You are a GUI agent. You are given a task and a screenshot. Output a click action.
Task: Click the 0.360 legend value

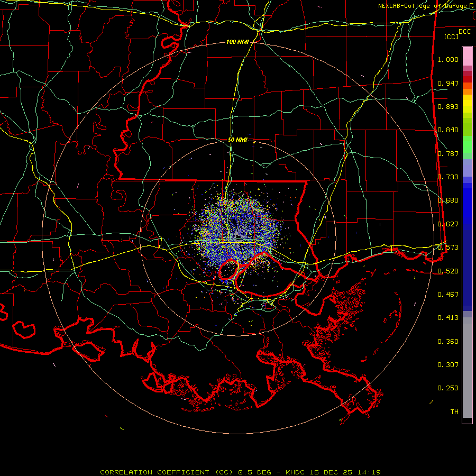448,342
